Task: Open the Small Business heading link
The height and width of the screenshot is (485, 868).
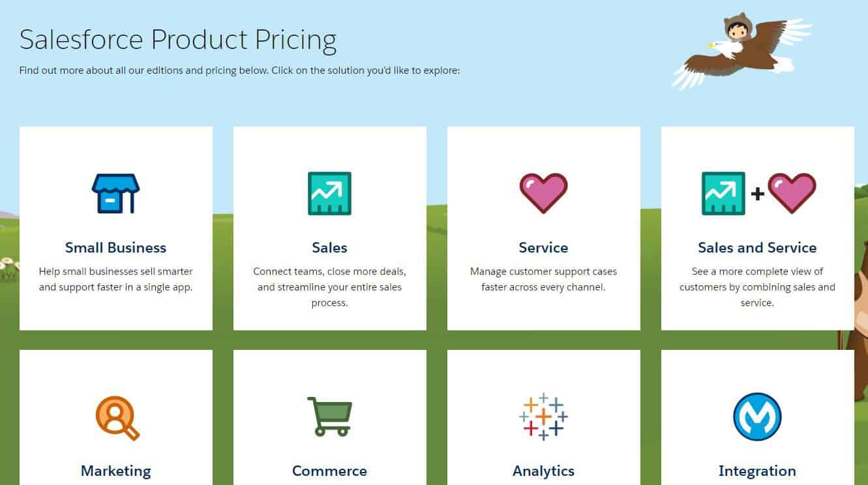Action: (115, 247)
